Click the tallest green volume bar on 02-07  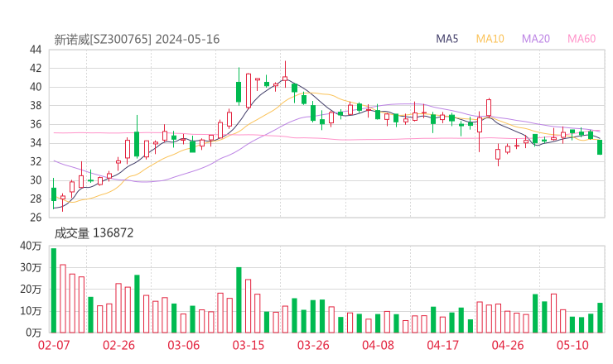(54, 290)
